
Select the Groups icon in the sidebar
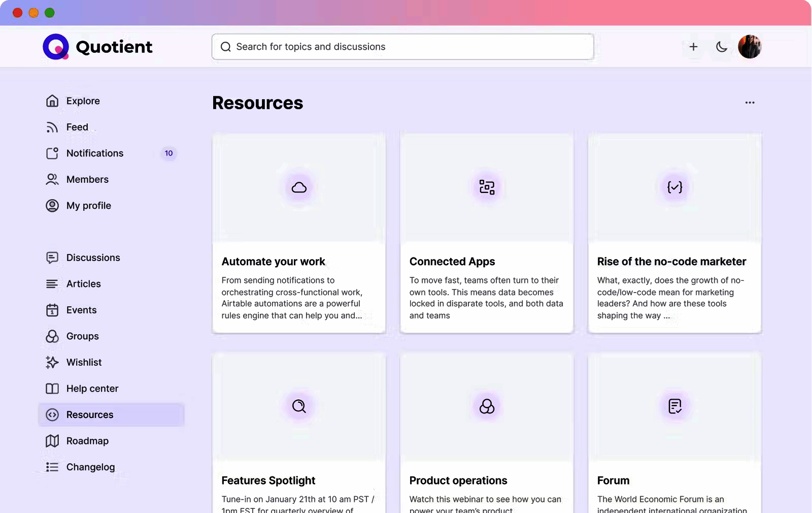pos(52,336)
